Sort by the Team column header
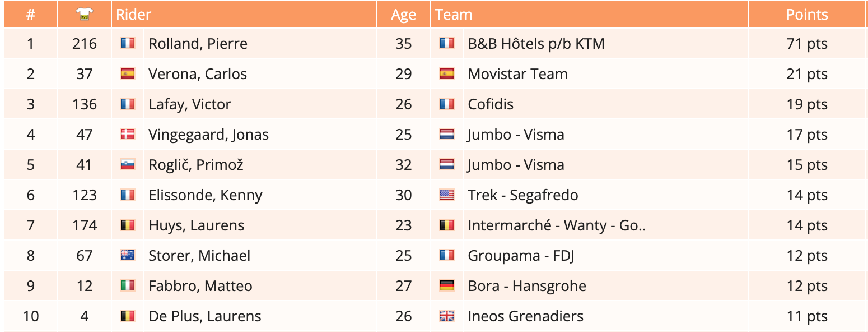868x332 pixels. click(454, 15)
